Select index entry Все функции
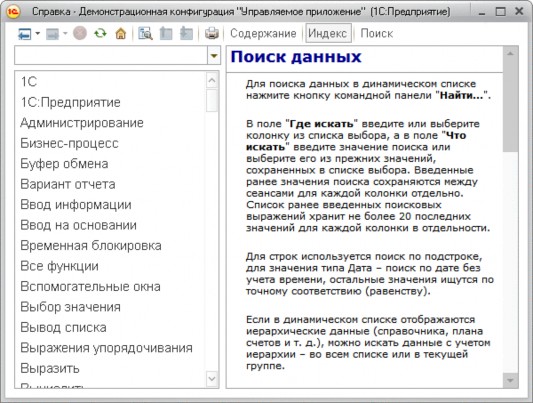 (59, 266)
